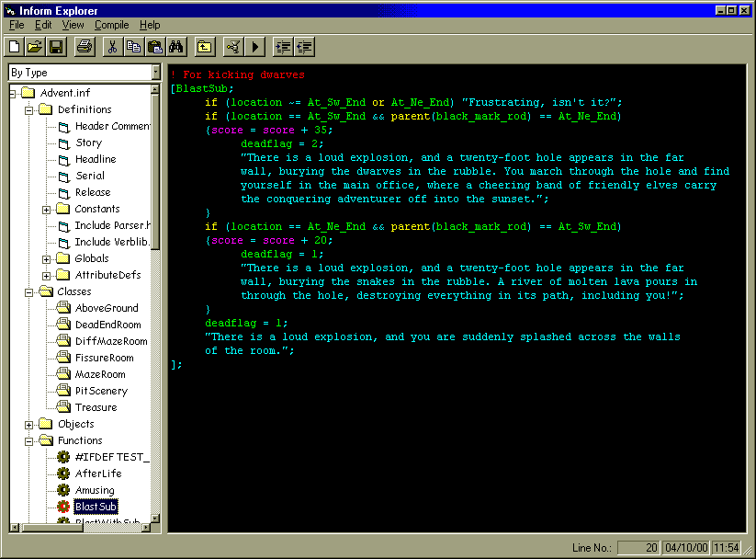Screen dimensions: 756x559
Task: Expand the AttributeDefs folder
Action: click(x=46, y=276)
